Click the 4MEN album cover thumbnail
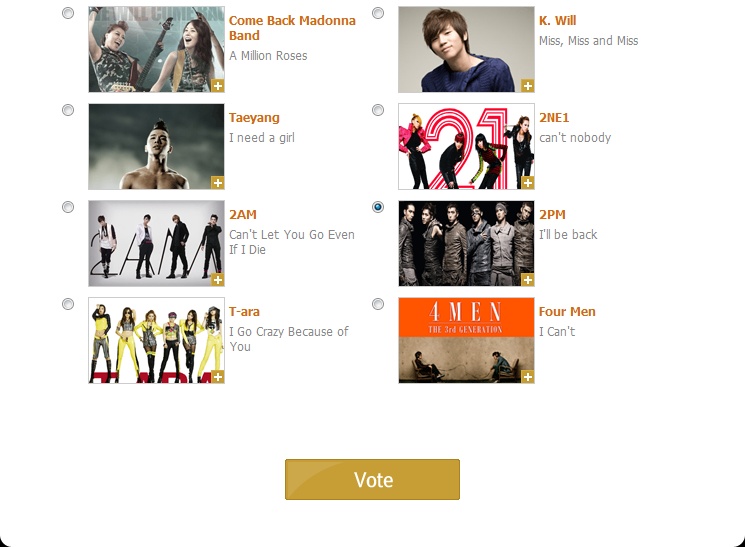Viewport: 745px width, 547px height. tap(466, 340)
